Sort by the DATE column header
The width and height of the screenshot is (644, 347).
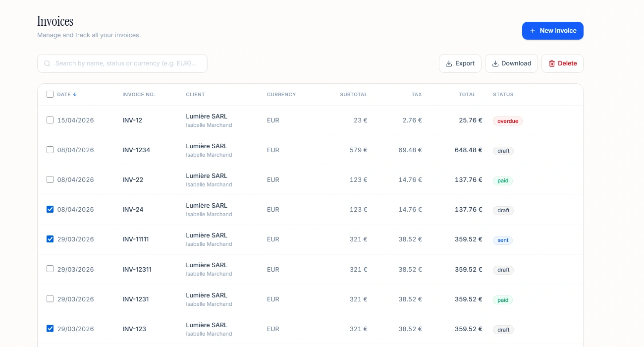click(65, 94)
